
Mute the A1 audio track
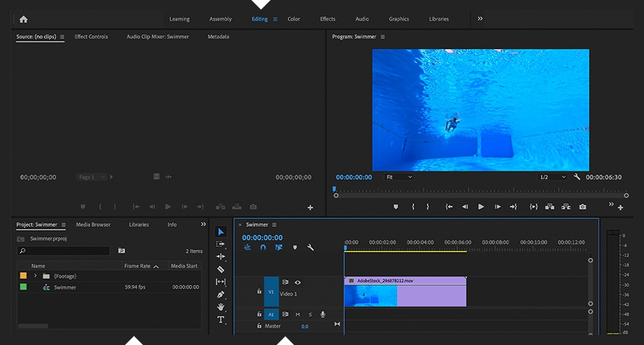pos(298,314)
